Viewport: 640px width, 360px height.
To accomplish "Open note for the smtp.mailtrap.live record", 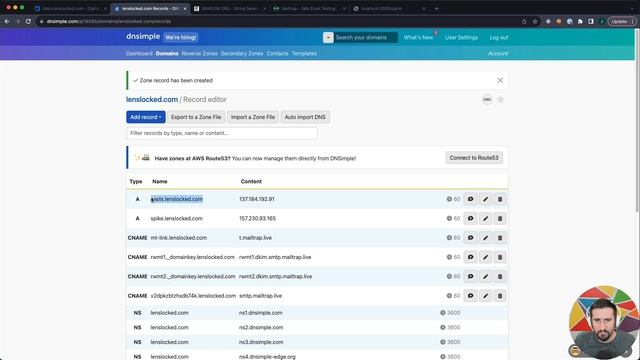I will [x=471, y=296].
